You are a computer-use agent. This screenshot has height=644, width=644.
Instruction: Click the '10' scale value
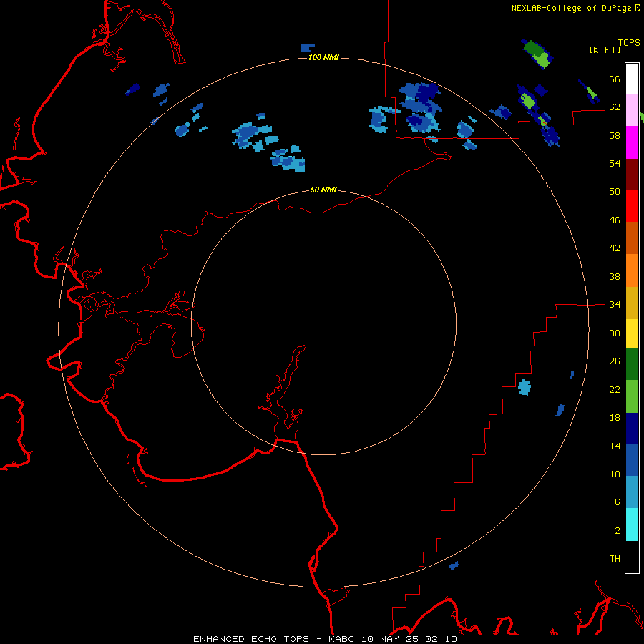(x=615, y=474)
